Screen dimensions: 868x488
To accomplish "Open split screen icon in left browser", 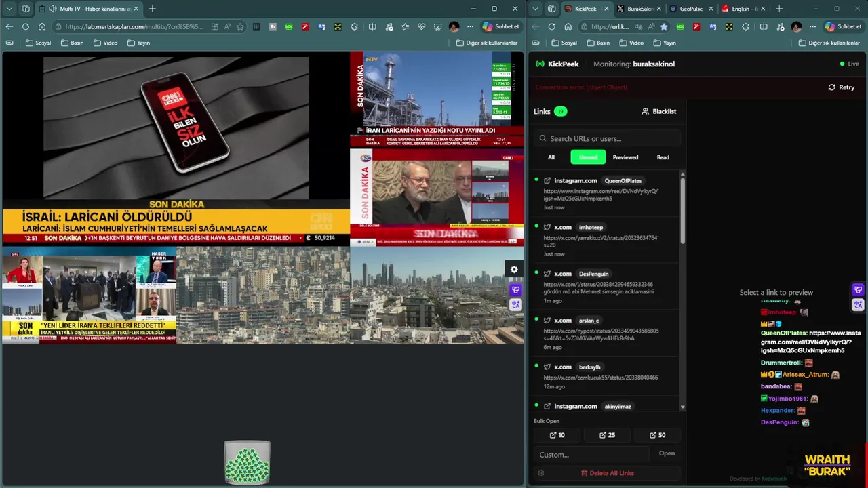I will pos(372,26).
